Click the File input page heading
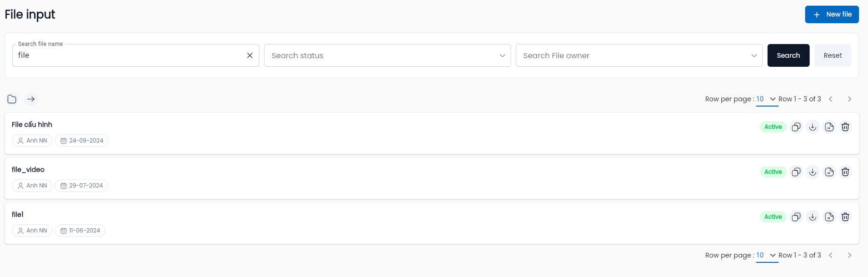The height and width of the screenshot is (277, 868). click(x=30, y=15)
